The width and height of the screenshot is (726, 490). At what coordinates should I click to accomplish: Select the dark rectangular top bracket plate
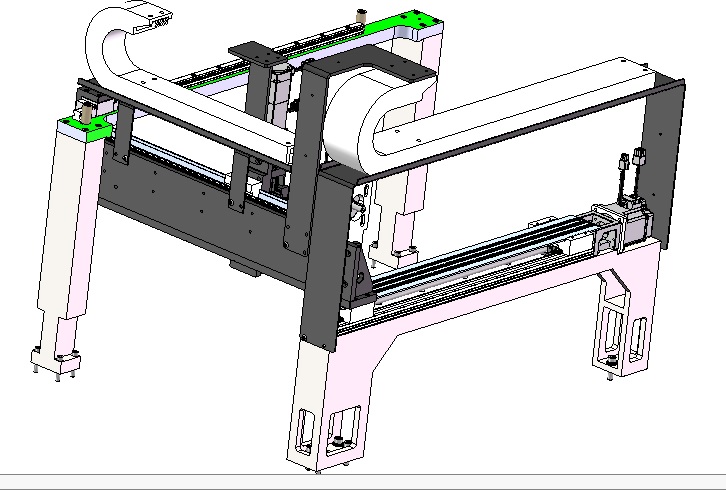256,53
